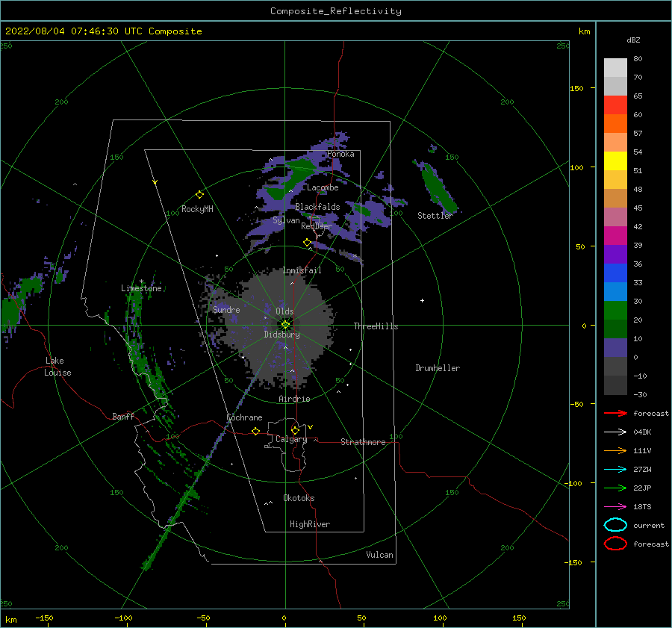The height and width of the screenshot is (628, 672).
Task: Click the purple 36-39 dBZ swatch
Action: coord(615,255)
